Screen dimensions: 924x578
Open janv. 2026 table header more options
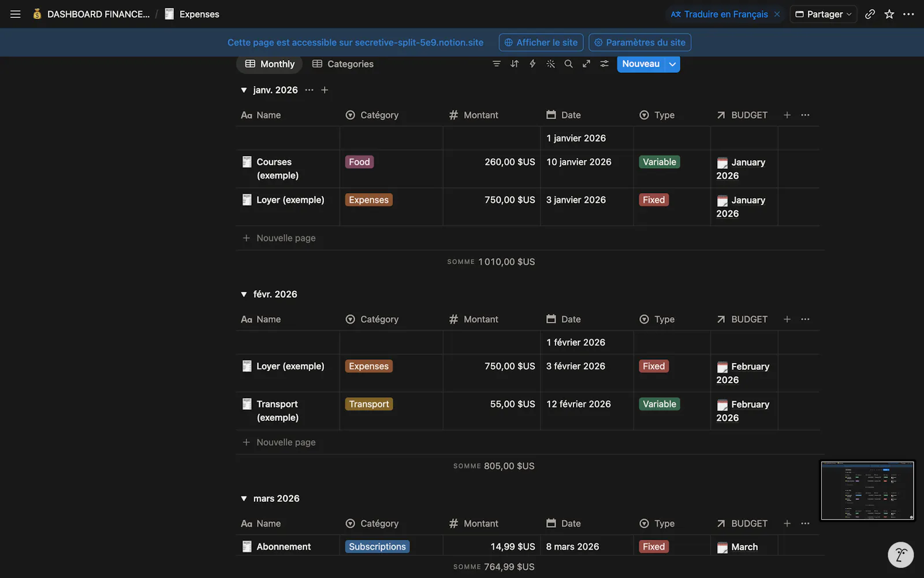[x=805, y=115]
